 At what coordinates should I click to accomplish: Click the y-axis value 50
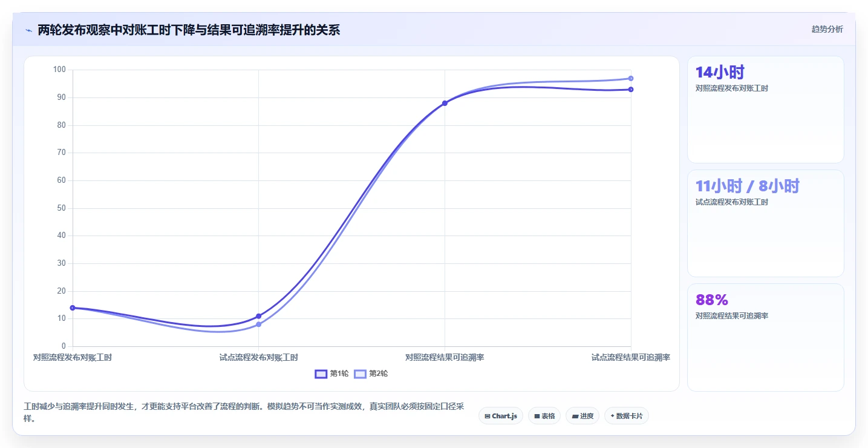61,208
